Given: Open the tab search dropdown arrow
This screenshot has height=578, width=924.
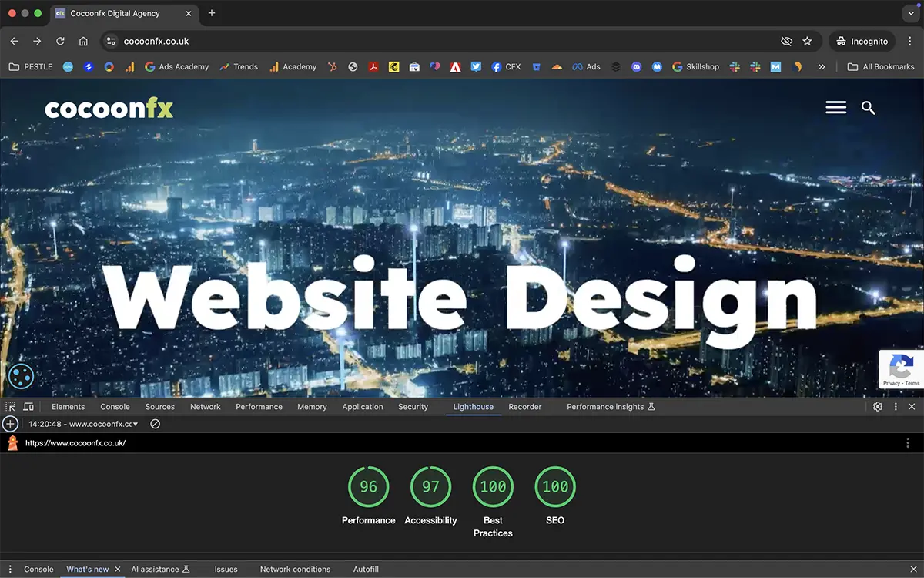Looking at the screenshot, I should 911,13.
